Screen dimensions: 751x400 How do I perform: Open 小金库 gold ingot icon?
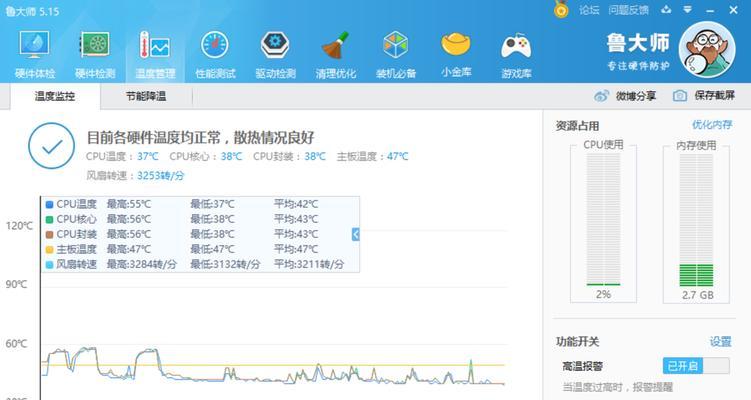pyautogui.click(x=456, y=44)
